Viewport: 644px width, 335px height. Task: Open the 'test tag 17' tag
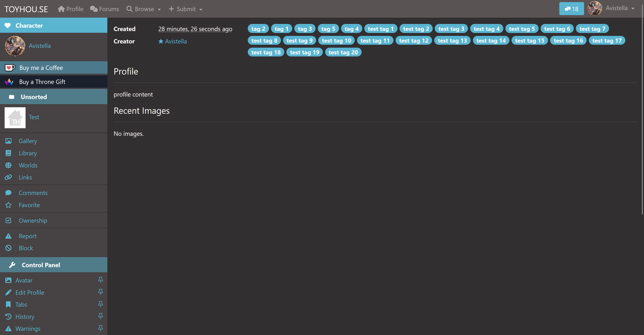pos(607,40)
